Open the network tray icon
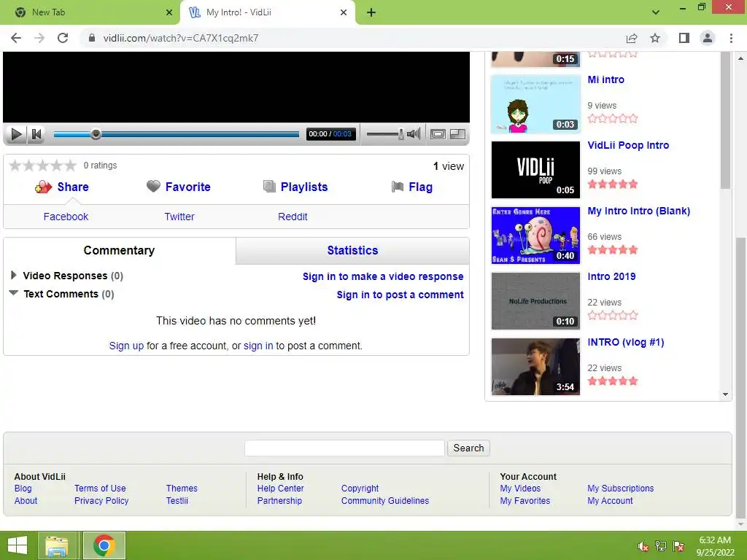This screenshot has width=747, height=560. tap(661, 546)
